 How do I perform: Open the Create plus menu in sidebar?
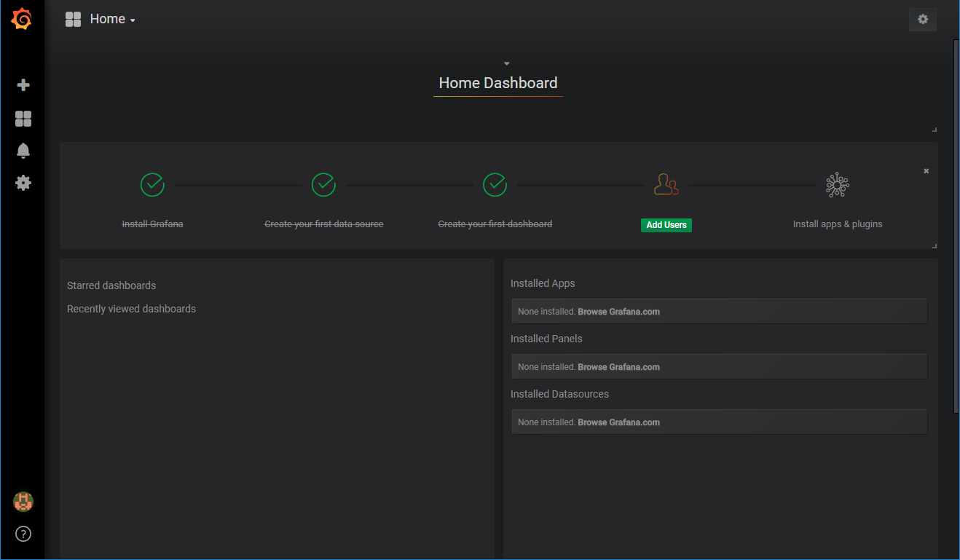tap(23, 85)
